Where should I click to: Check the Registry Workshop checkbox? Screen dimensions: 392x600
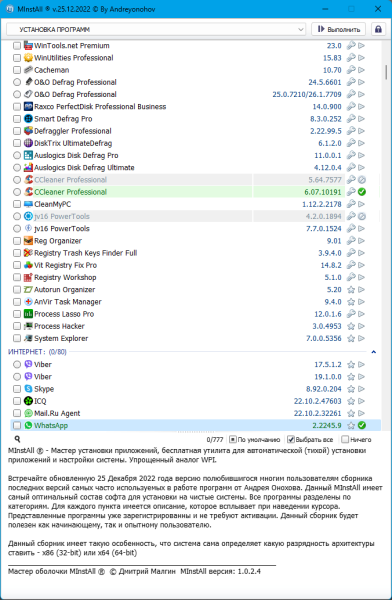point(17,277)
